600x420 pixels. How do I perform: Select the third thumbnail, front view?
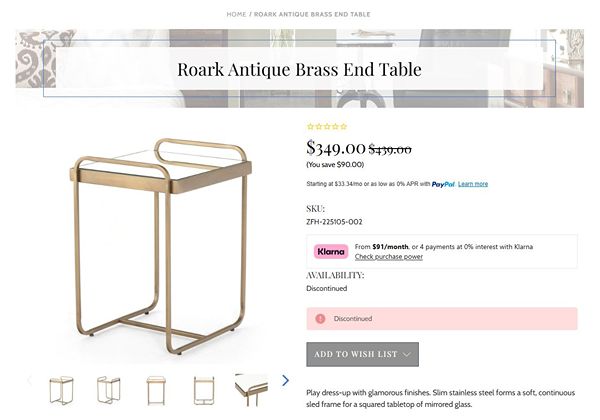[156, 389]
